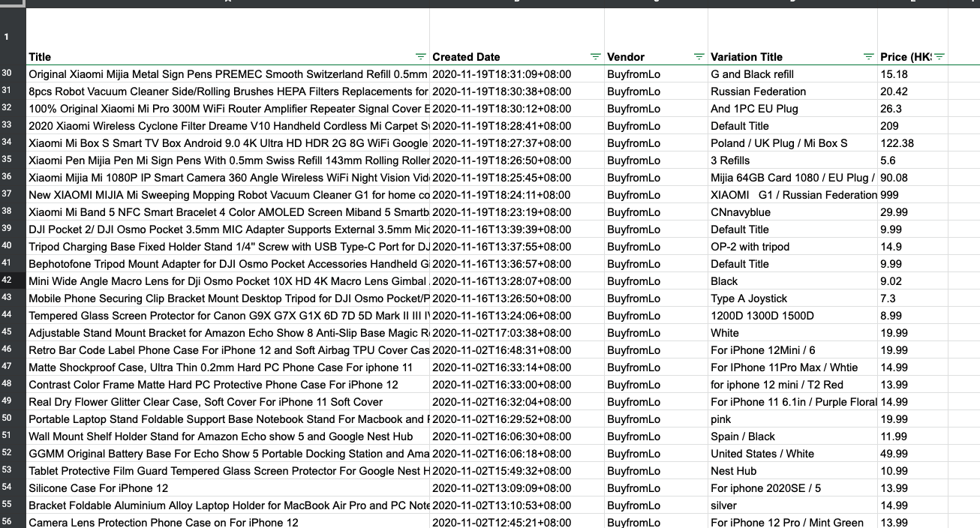Click the Silicone Case For iPhone 12 cell

pyautogui.click(x=228, y=488)
